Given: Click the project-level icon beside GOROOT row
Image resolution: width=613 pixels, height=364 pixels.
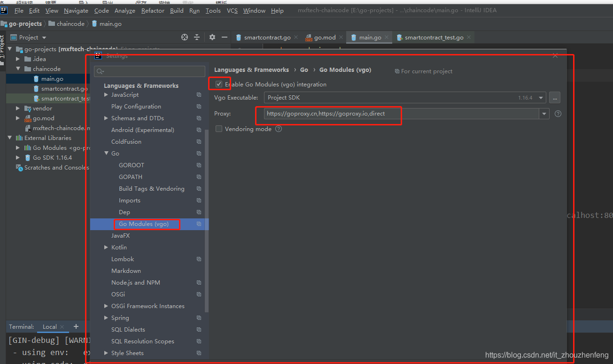Looking at the screenshot, I should [x=199, y=165].
